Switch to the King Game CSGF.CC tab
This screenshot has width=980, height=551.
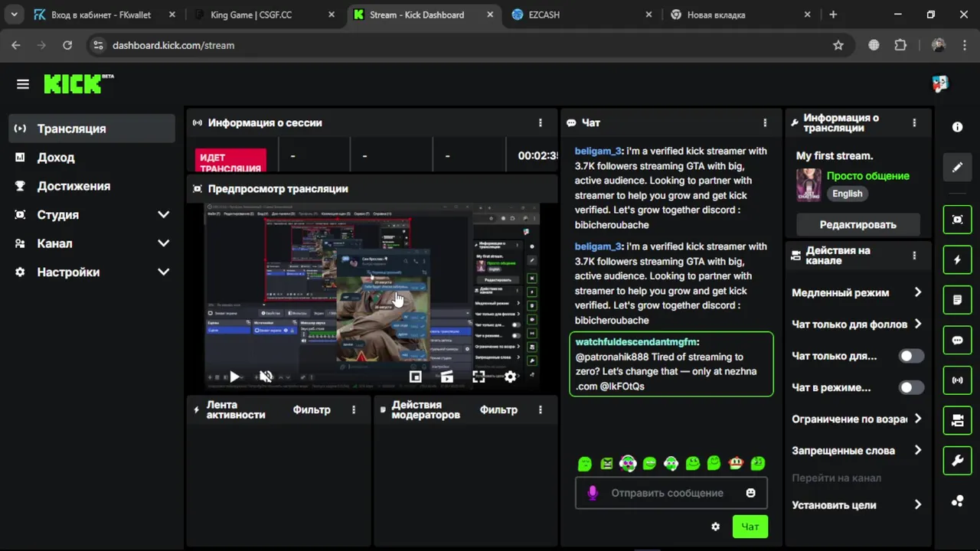pos(263,15)
